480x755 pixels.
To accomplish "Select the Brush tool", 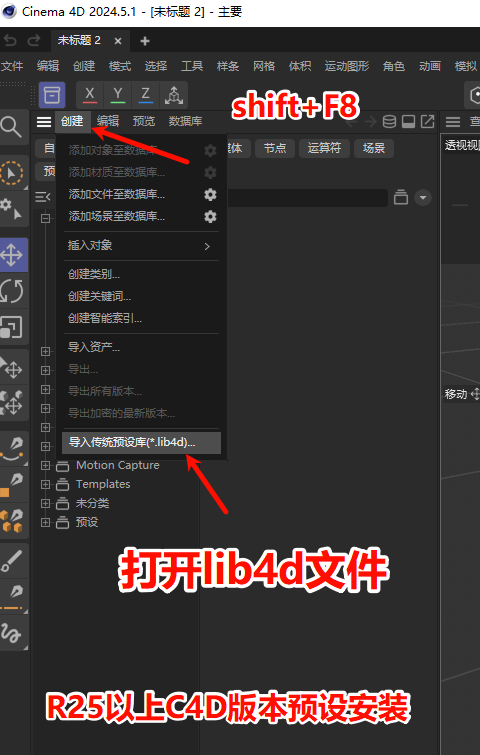I will tap(12, 560).
